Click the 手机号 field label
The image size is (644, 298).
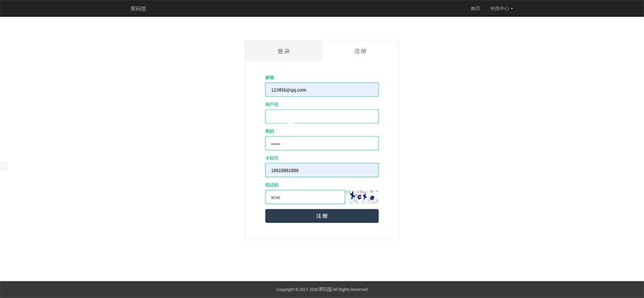coord(272,158)
